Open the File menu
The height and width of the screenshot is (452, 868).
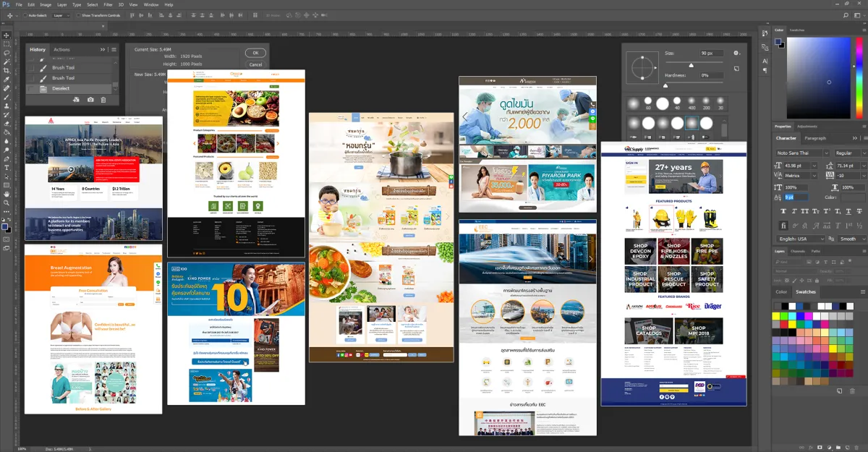(19, 4)
